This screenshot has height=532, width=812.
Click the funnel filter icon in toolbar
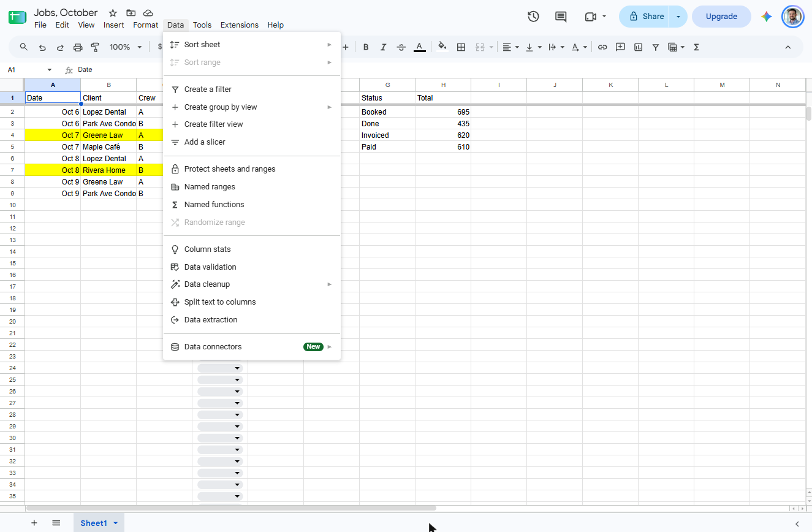pyautogui.click(x=656, y=47)
